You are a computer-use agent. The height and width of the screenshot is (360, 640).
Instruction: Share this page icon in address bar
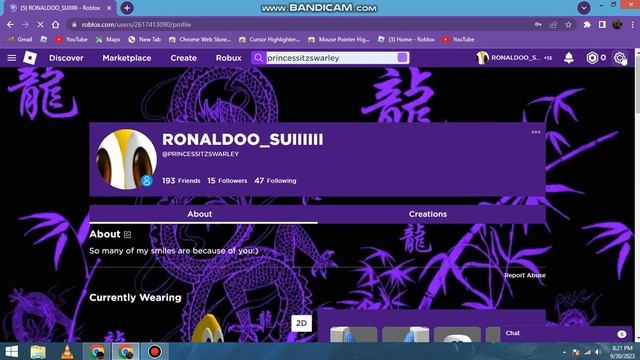[x=553, y=24]
